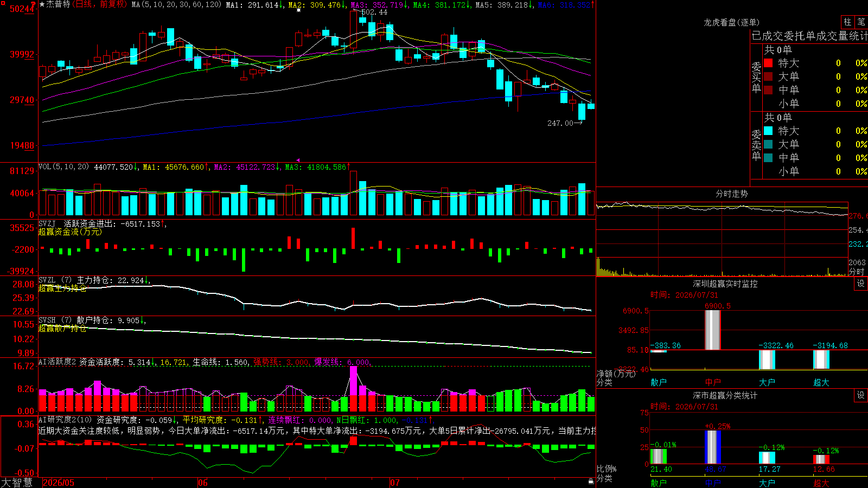The height and width of the screenshot is (488, 868).
Task: Click the 委卖单 vertical section label
Action: point(756,145)
